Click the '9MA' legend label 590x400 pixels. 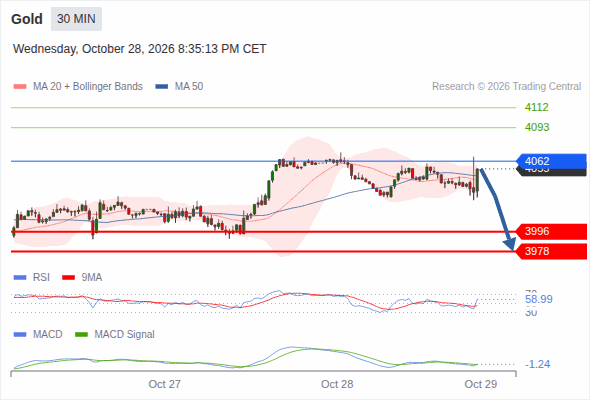[x=92, y=278]
